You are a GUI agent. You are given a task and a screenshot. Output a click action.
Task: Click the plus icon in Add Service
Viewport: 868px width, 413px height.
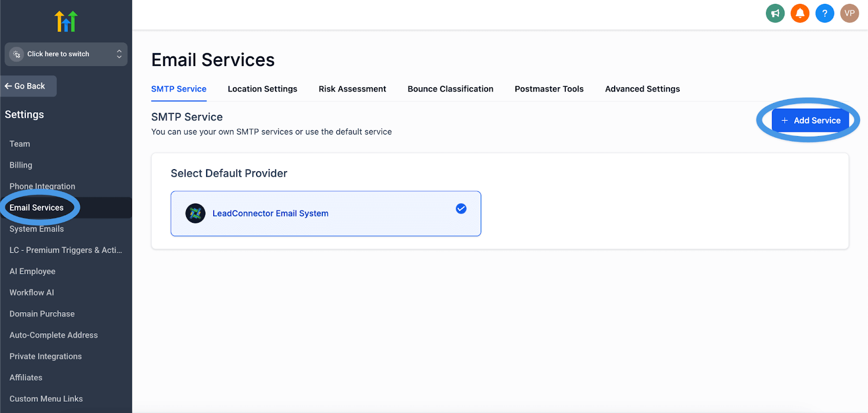(784, 120)
